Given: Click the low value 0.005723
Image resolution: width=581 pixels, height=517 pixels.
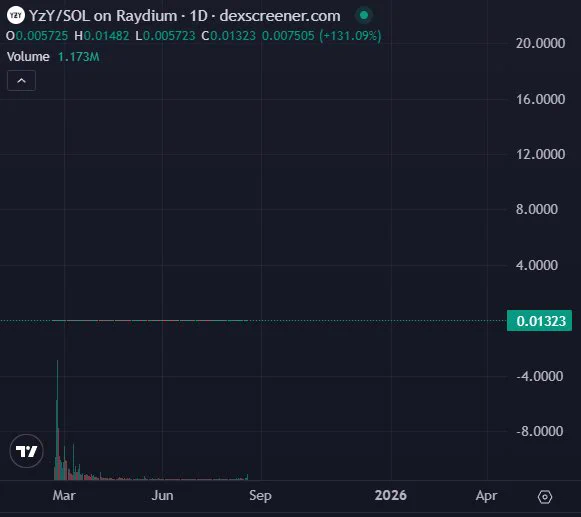Looking at the screenshot, I should coord(169,36).
